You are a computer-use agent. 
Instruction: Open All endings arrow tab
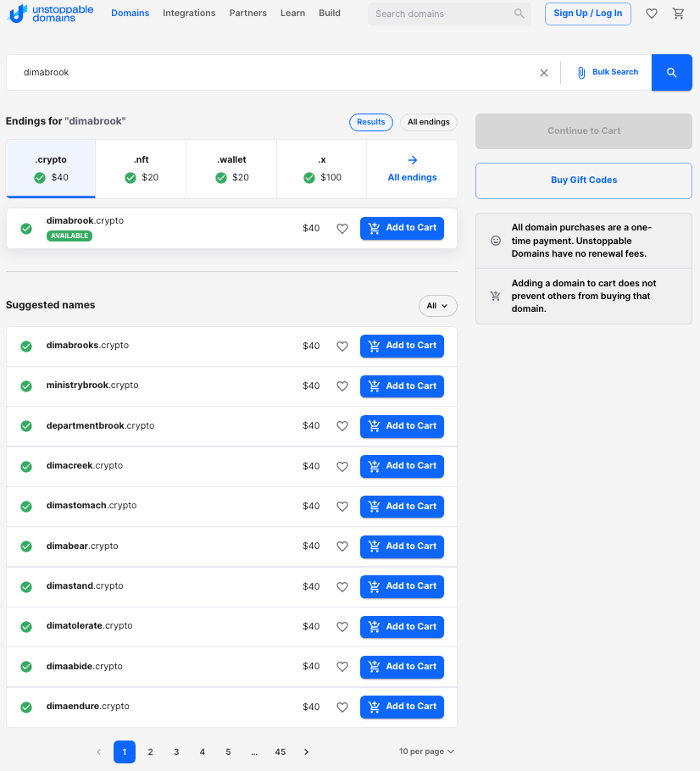point(412,169)
